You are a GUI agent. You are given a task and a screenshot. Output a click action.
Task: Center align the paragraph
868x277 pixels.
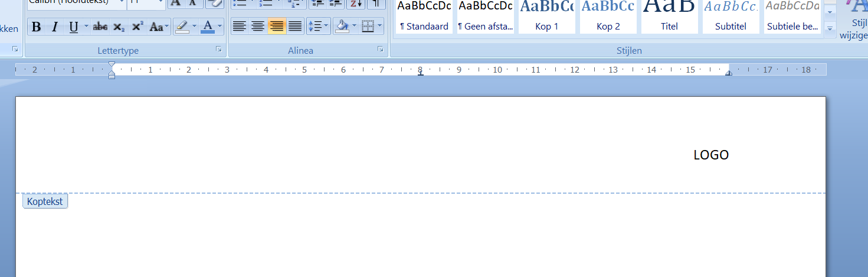pyautogui.click(x=258, y=26)
